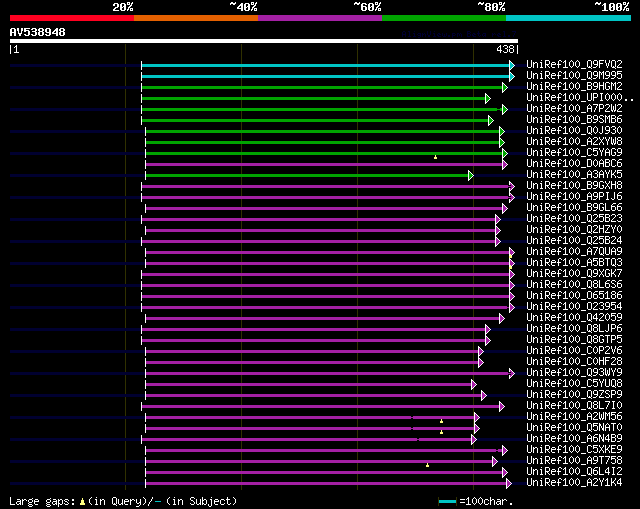Image resolution: width=640 pixels, height=509 pixels.
Task: Click the UniRef100_Q8L7I0 text
Action: coord(574,406)
